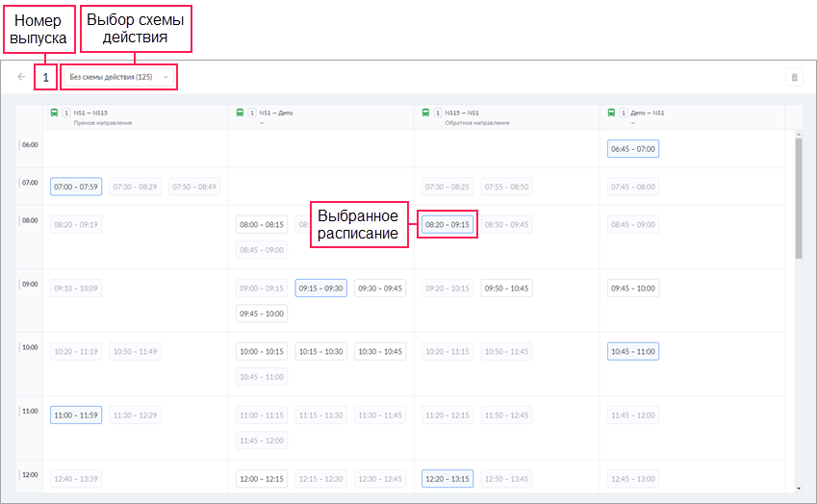Screen dimensions: 817x504
Task: Click the NS1 — Депо column header
Action: [x=321, y=117]
